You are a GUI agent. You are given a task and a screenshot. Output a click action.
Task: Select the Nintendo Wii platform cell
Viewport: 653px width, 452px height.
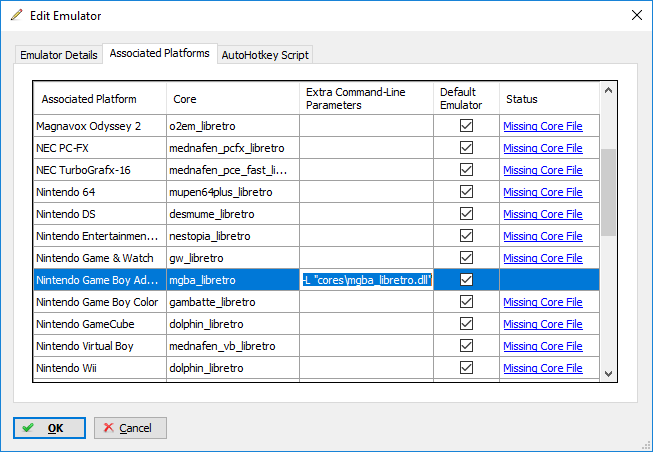click(100, 368)
